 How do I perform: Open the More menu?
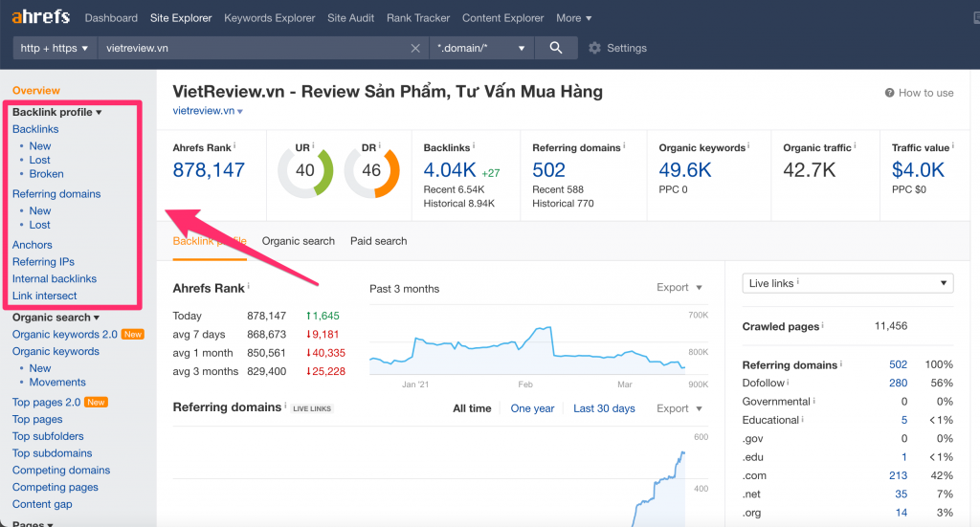coord(574,18)
